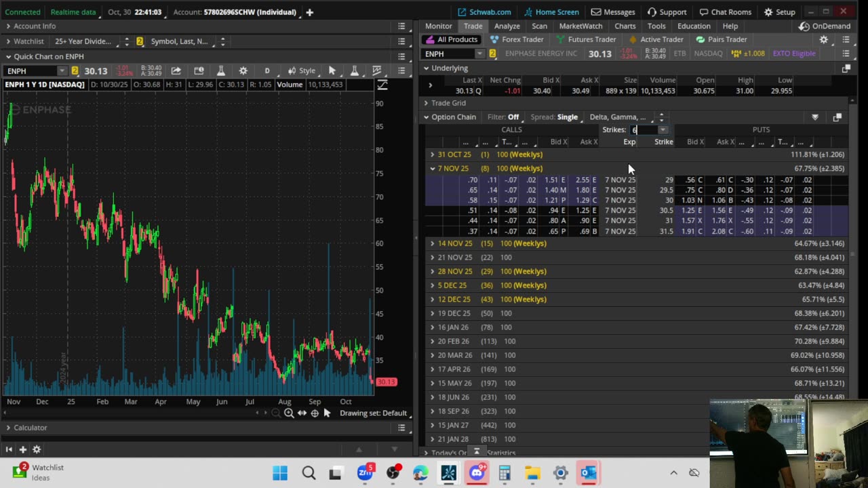Screen dimensions: 868x488
Task: Change the Spread type from Single
Action: click(x=556, y=117)
